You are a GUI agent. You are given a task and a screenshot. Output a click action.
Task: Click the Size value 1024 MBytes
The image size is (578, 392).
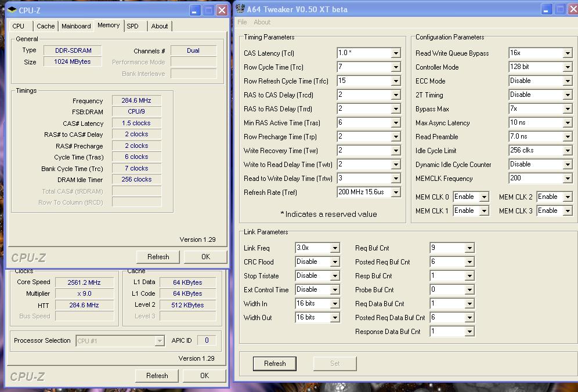click(x=72, y=61)
